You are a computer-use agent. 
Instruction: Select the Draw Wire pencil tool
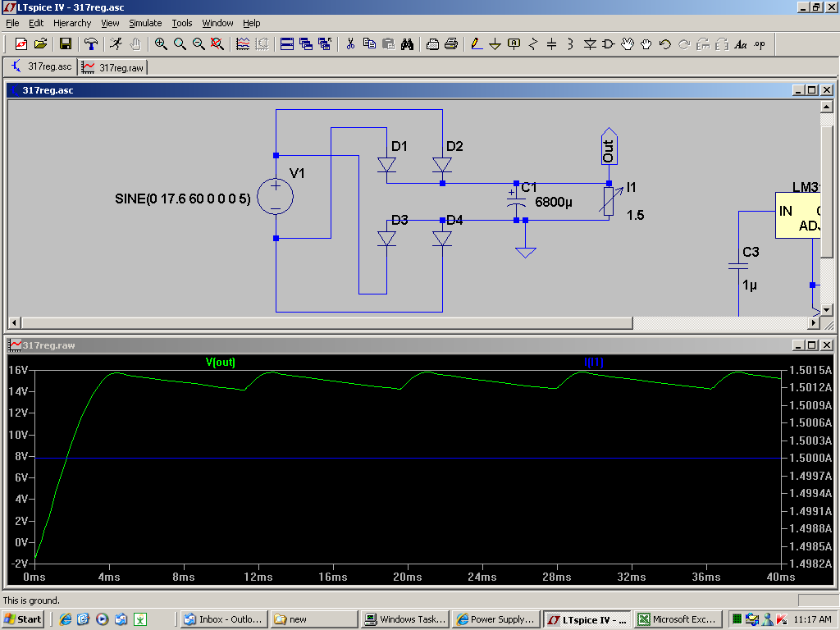[477, 44]
